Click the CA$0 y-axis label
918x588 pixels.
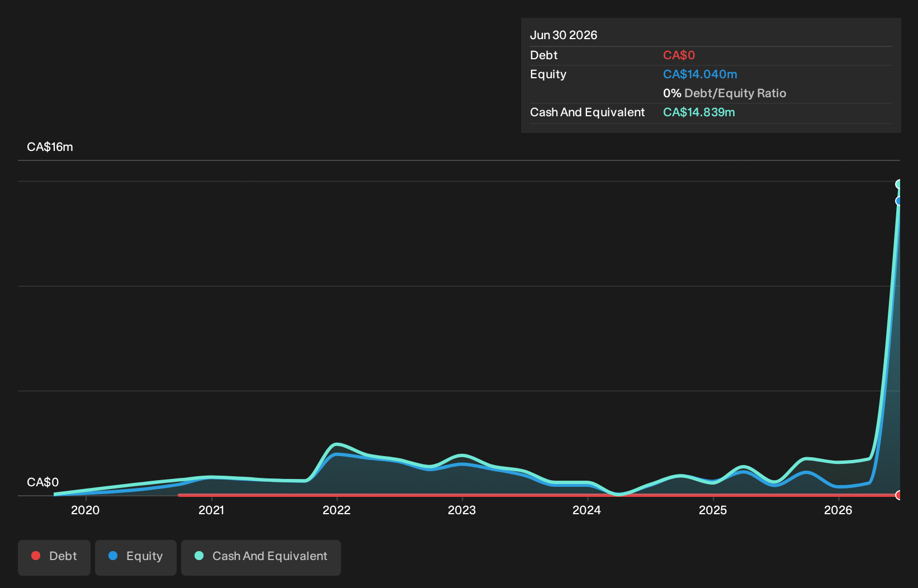(42, 482)
